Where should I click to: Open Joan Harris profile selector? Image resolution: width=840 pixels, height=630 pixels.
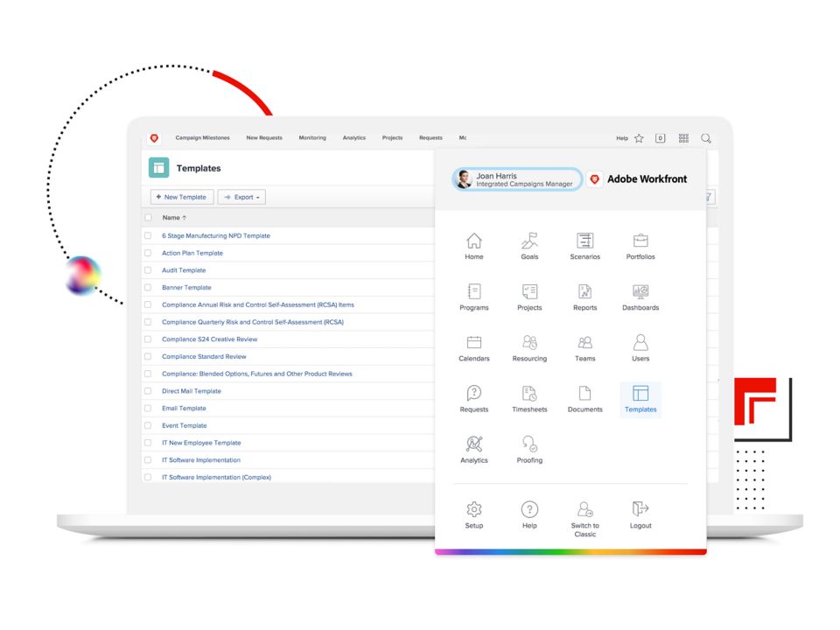(x=516, y=179)
